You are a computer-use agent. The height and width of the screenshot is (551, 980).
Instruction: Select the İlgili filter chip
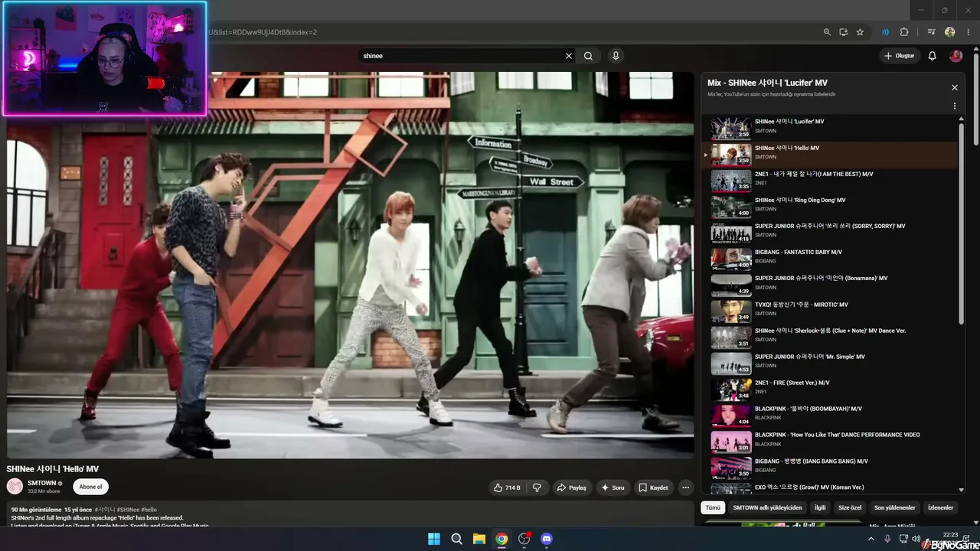pyautogui.click(x=820, y=507)
